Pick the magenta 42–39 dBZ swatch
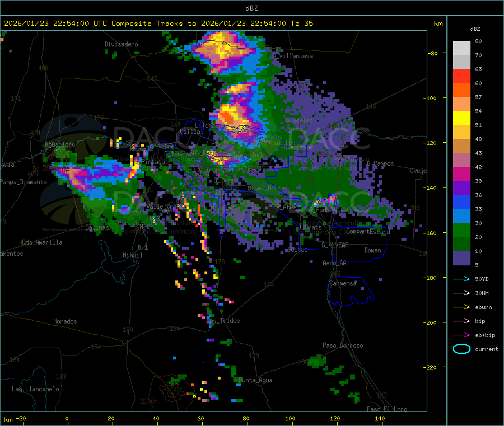The image size is (504, 426). [461, 174]
